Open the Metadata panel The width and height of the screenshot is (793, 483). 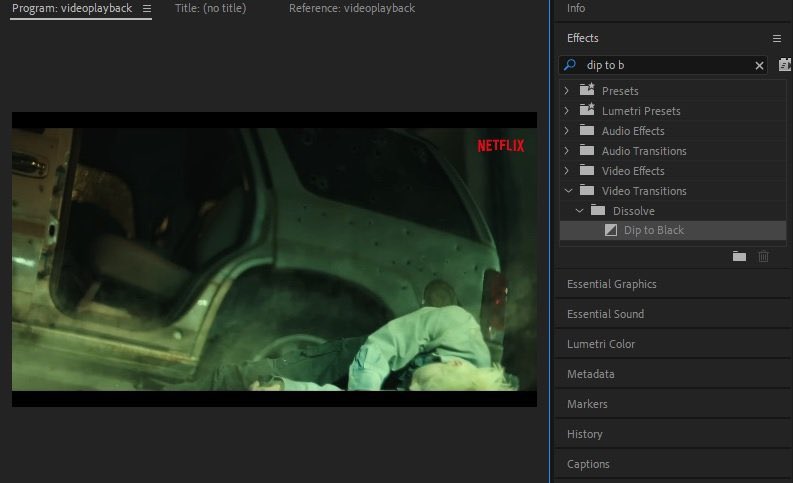tap(591, 374)
